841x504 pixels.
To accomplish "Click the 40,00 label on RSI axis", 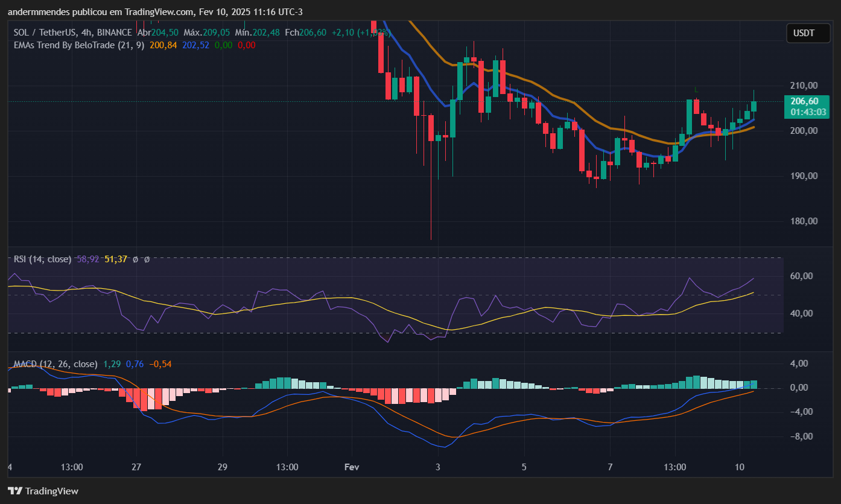I will coord(801,313).
